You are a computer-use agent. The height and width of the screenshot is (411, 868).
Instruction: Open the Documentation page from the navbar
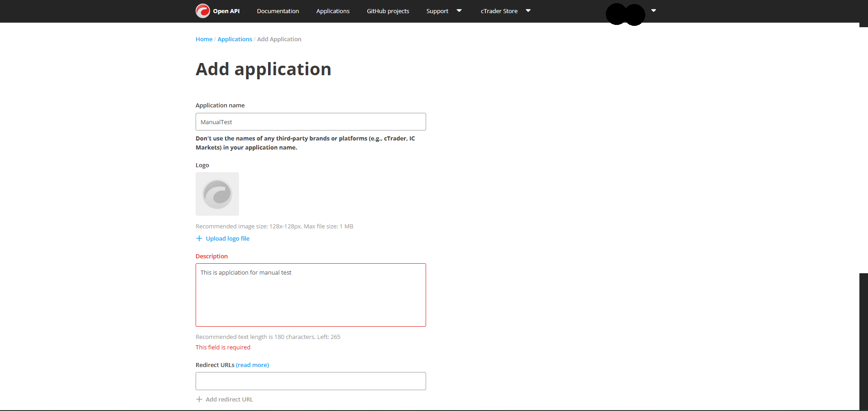[x=278, y=11]
